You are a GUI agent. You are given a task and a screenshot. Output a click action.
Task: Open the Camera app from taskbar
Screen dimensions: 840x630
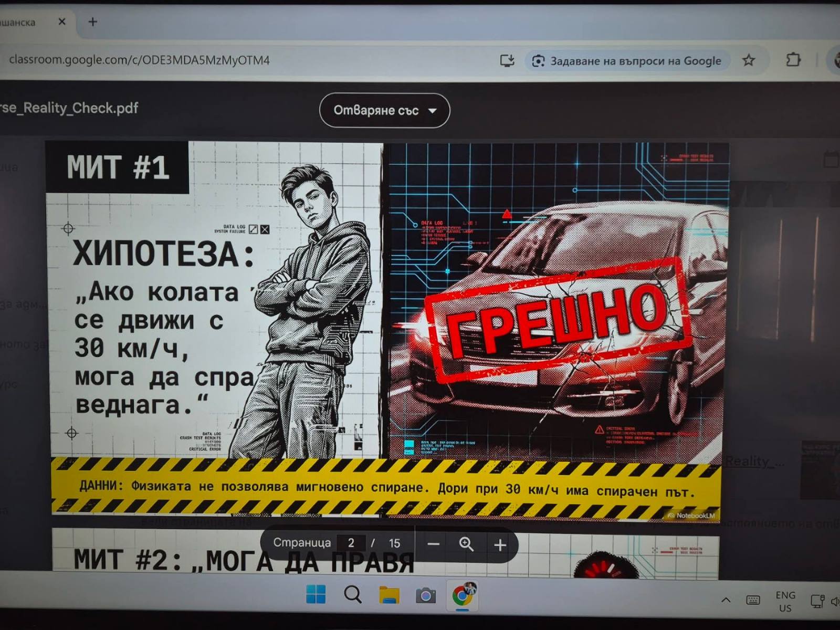pyautogui.click(x=425, y=595)
